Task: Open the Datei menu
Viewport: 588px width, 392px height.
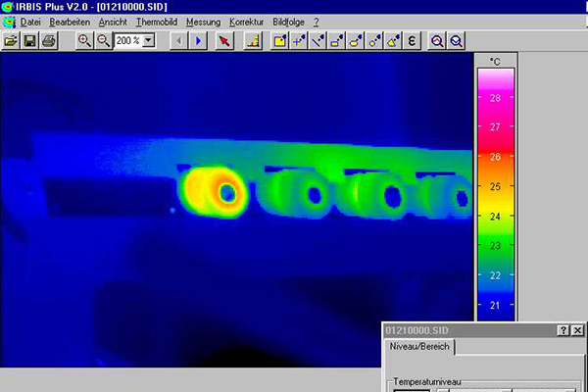Action: pyautogui.click(x=29, y=21)
